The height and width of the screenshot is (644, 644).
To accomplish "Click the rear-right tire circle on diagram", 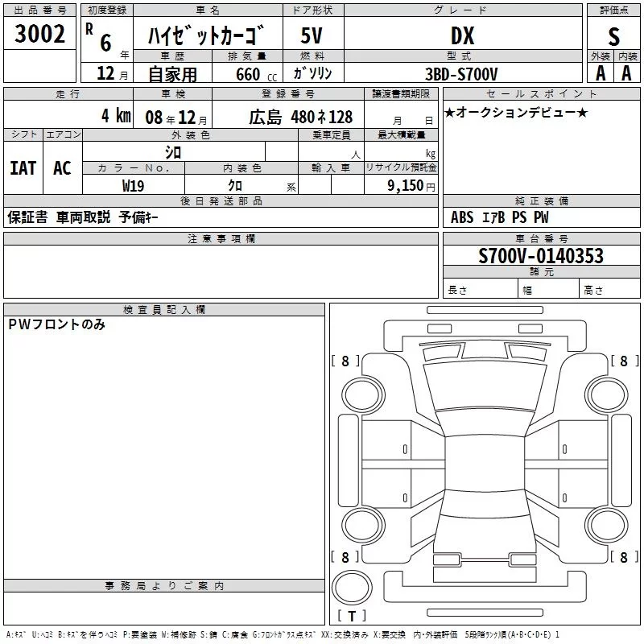I will 607,525.
